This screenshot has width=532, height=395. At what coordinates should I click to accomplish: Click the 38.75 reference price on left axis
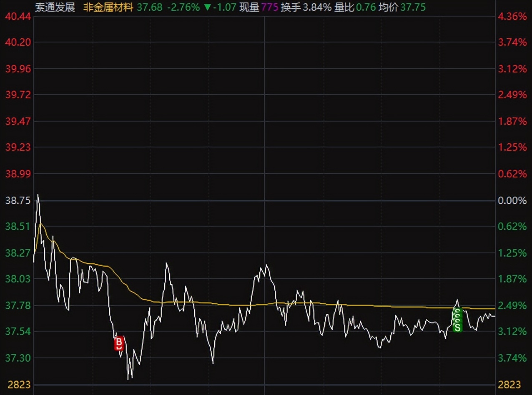18,200
